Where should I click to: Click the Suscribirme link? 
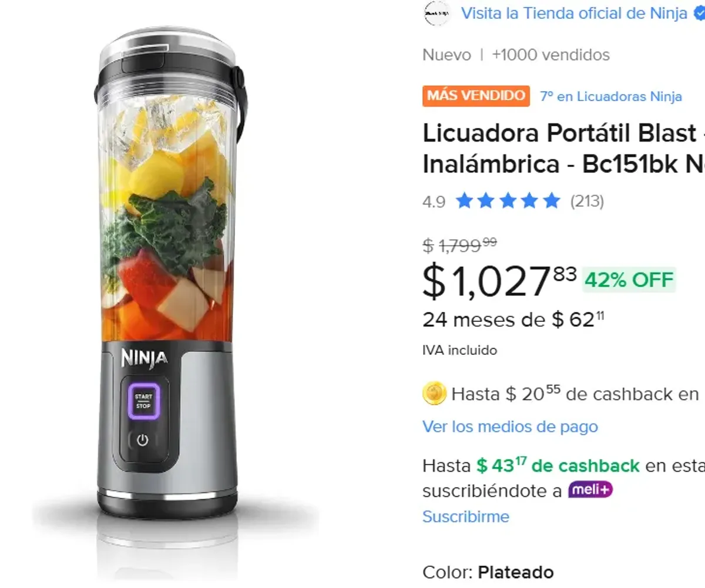point(465,516)
